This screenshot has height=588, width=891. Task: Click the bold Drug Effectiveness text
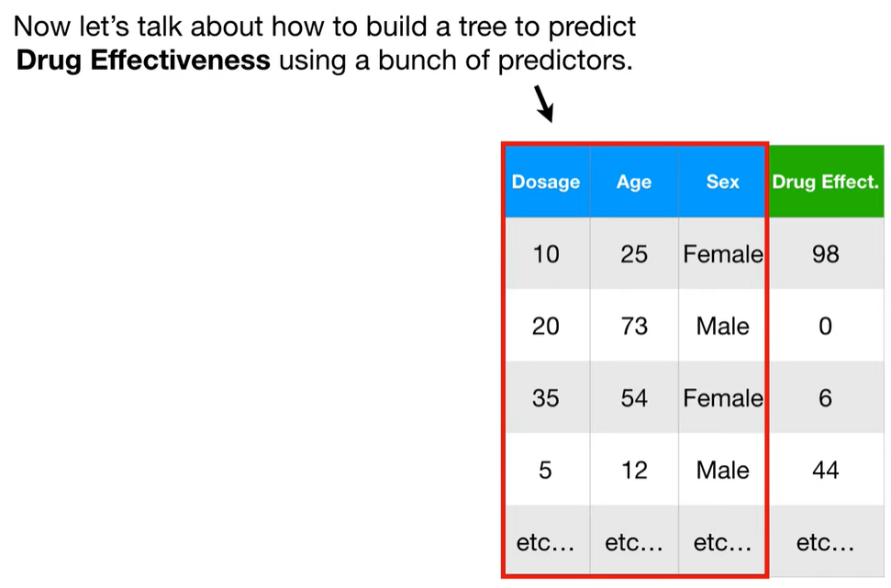coord(143,61)
